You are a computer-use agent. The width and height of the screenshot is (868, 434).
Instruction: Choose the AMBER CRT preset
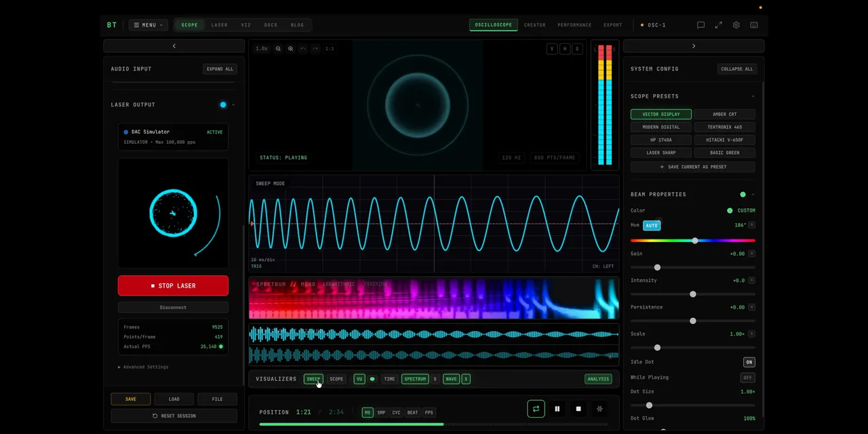(x=724, y=114)
